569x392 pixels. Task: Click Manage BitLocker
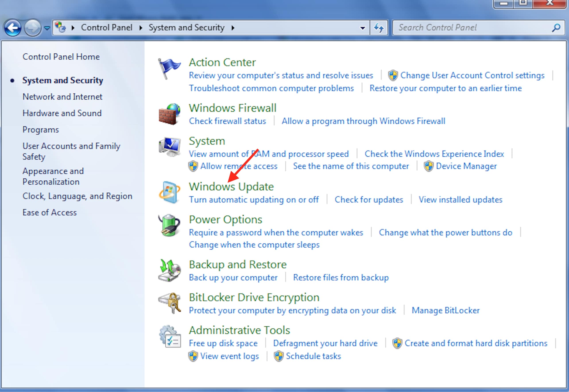tap(445, 310)
